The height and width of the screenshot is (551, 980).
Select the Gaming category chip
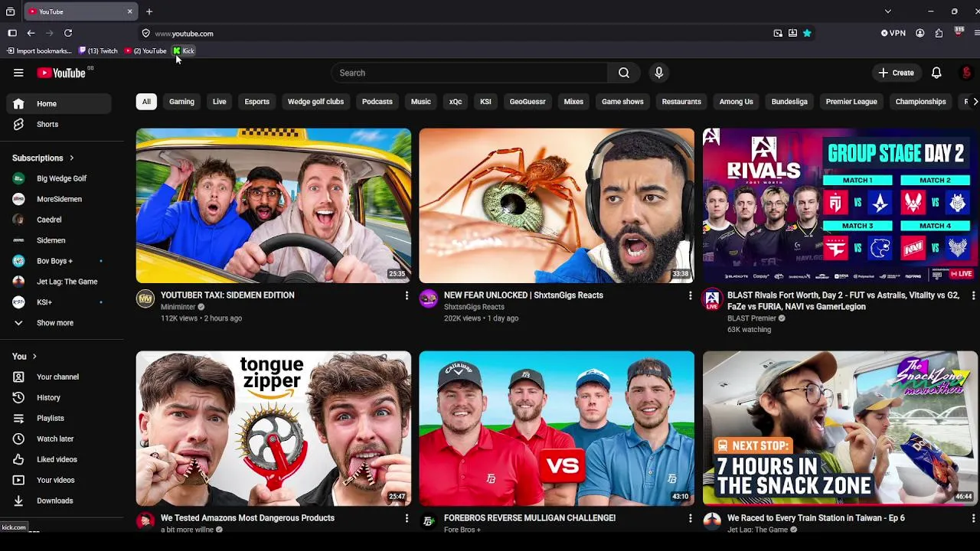coord(181,101)
